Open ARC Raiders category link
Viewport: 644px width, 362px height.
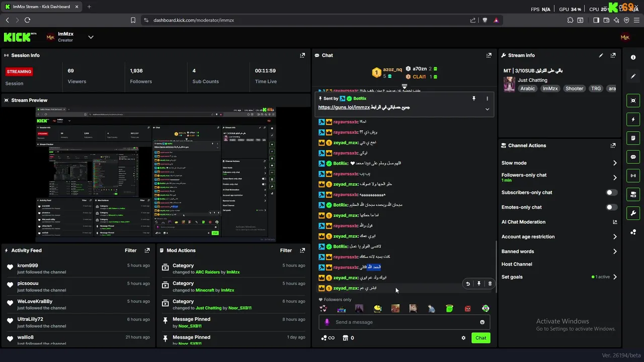pos(207,272)
